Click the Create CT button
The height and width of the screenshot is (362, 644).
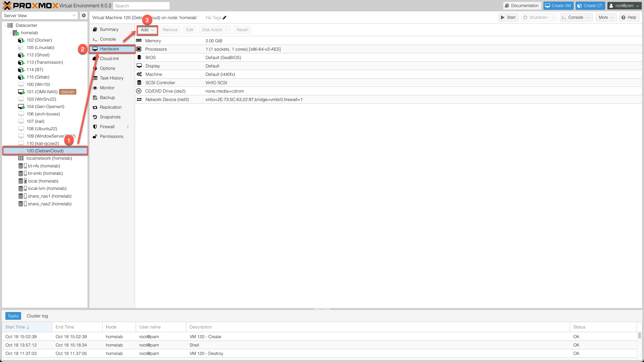tap(590, 6)
